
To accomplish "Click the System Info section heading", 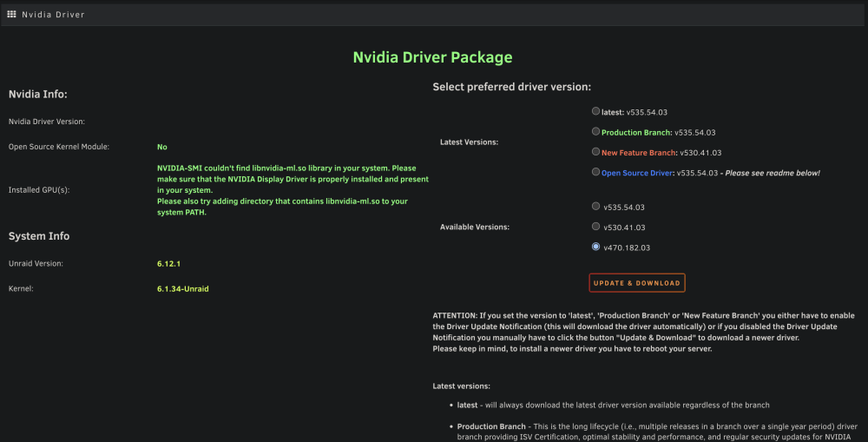I will point(39,236).
